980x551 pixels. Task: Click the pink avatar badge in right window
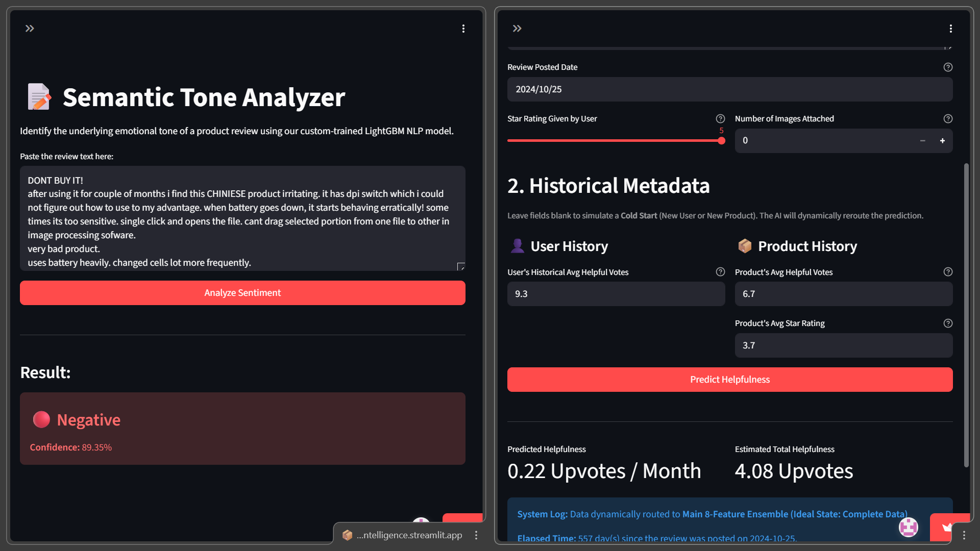[x=909, y=527]
